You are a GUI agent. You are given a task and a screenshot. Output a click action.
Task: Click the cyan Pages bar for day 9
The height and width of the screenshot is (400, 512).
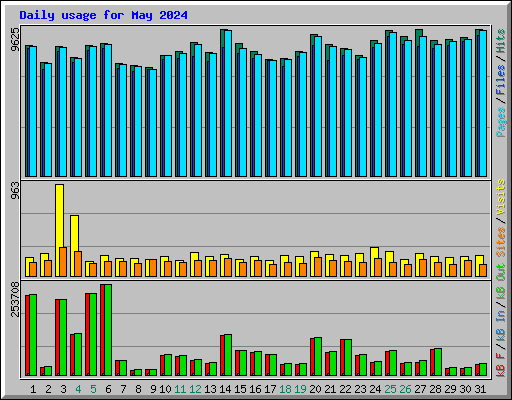pyautogui.click(x=153, y=123)
